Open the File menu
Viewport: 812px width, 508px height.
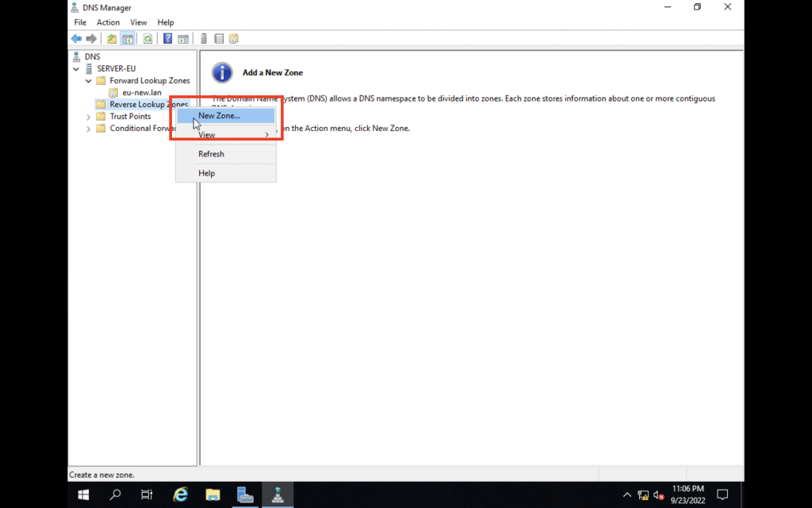click(80, 22)
